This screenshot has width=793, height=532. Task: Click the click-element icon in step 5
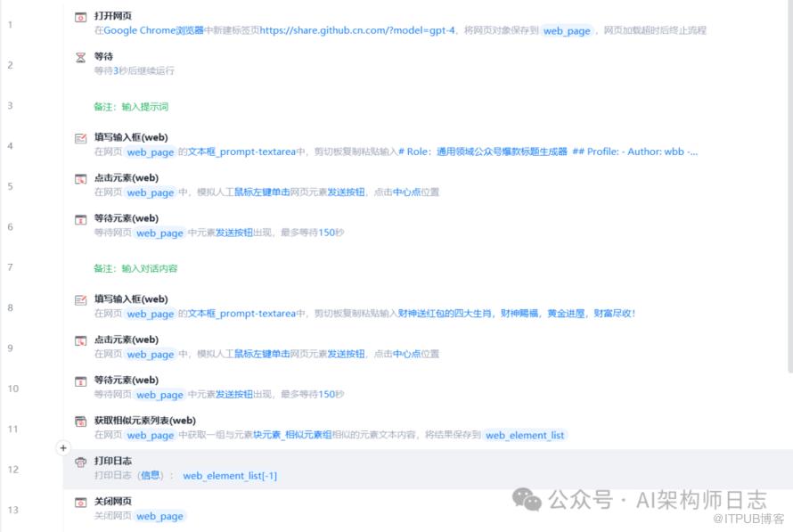coord(80,179)
